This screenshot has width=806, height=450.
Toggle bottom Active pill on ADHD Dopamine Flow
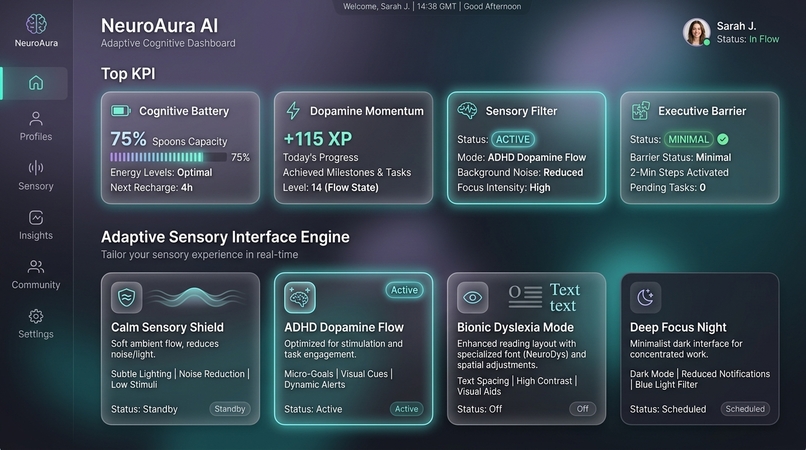406,409
